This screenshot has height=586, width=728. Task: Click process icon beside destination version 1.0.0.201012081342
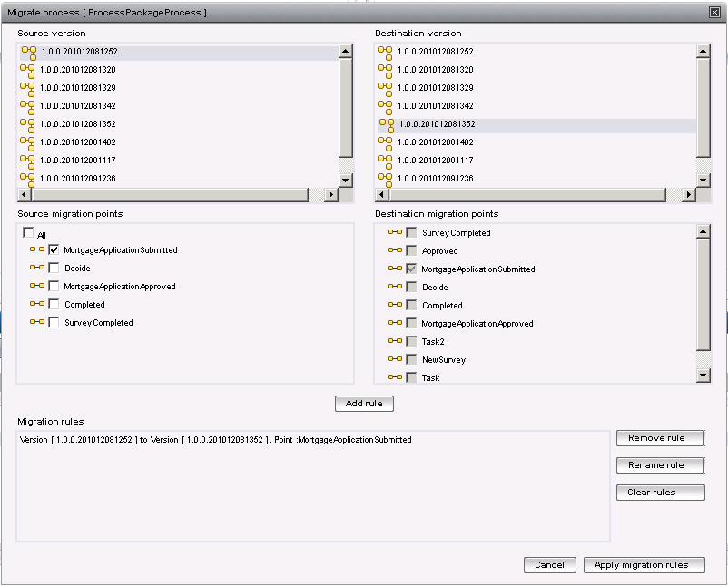point(385,107)
